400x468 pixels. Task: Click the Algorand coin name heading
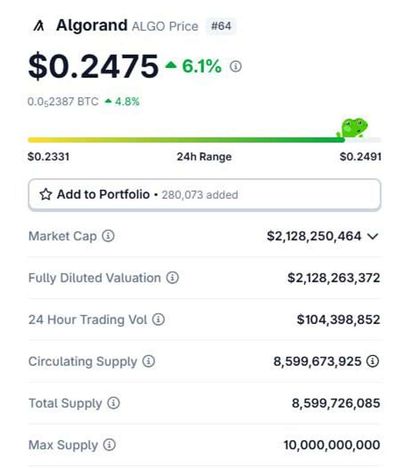[x=92, y=25]
